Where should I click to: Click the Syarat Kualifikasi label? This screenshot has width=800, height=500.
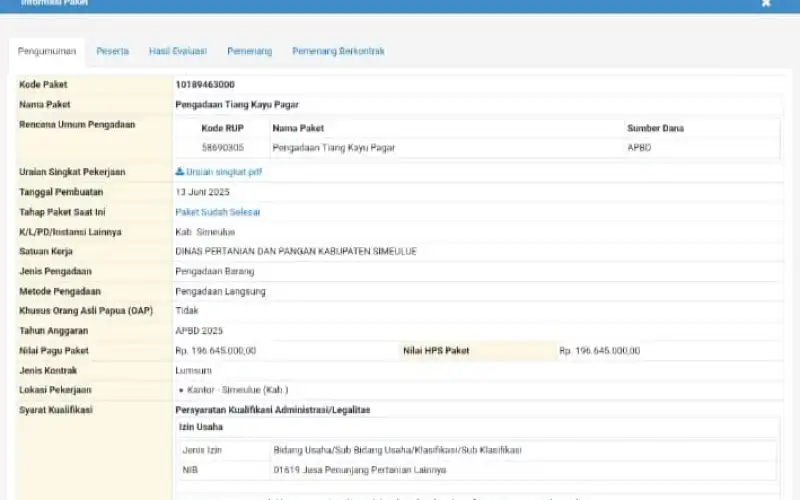click(x=56, y=410)
